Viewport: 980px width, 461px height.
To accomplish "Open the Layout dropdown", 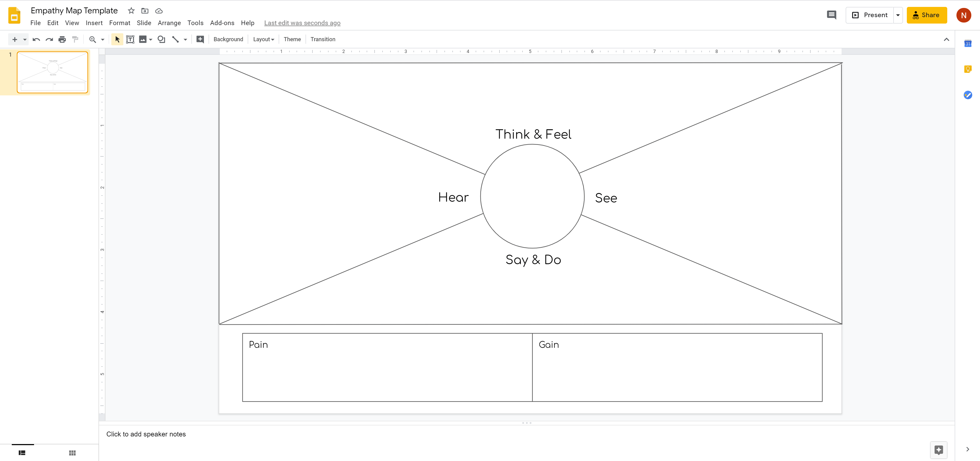I will tap(264, 39).
